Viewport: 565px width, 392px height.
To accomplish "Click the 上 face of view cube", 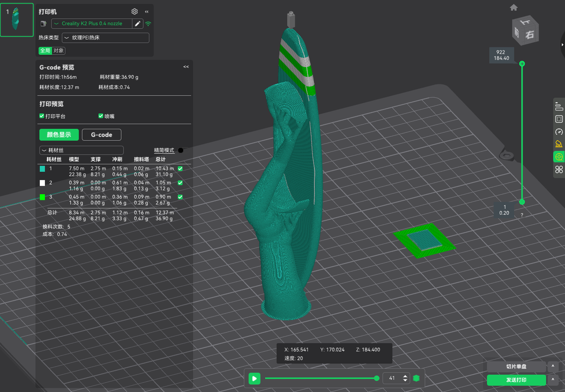I will tap(526, 23).
